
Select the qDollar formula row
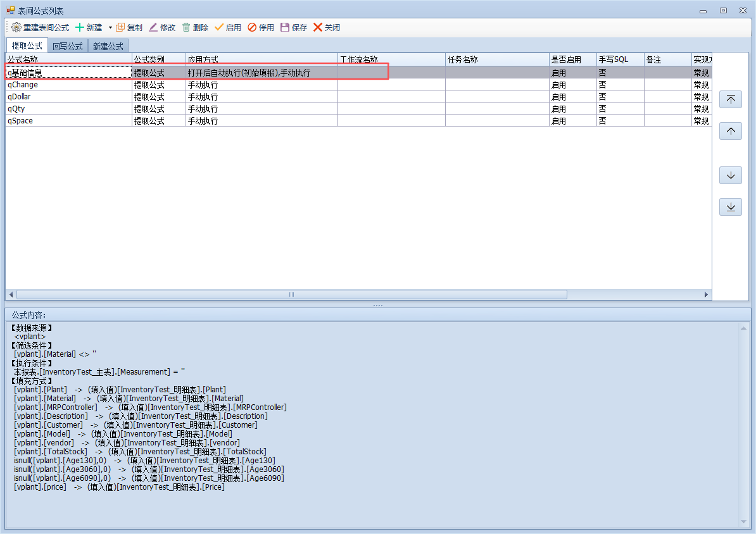pyautogui.click(x=358, y=96)
